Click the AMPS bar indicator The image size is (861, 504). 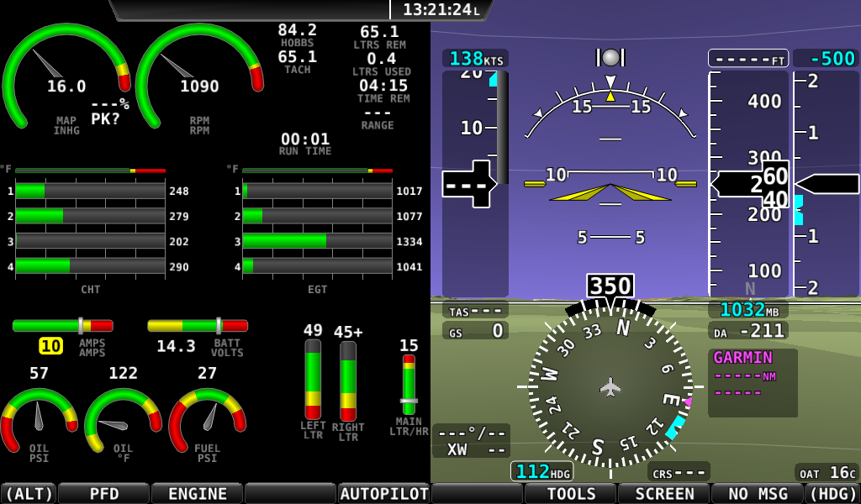pos(62,325)
